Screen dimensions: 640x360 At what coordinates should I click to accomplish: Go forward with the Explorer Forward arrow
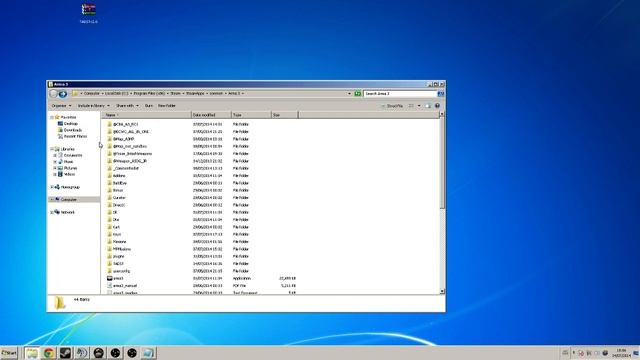(63, 94)
